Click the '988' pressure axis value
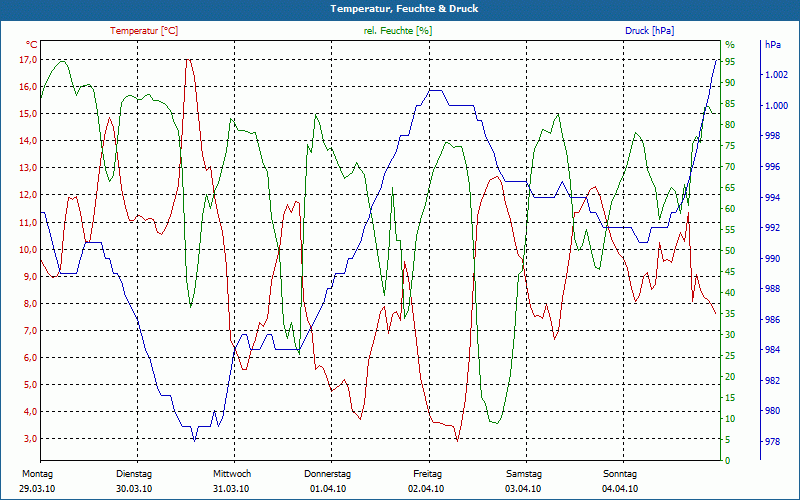This screenshot has height=500, width=800. 772,289
